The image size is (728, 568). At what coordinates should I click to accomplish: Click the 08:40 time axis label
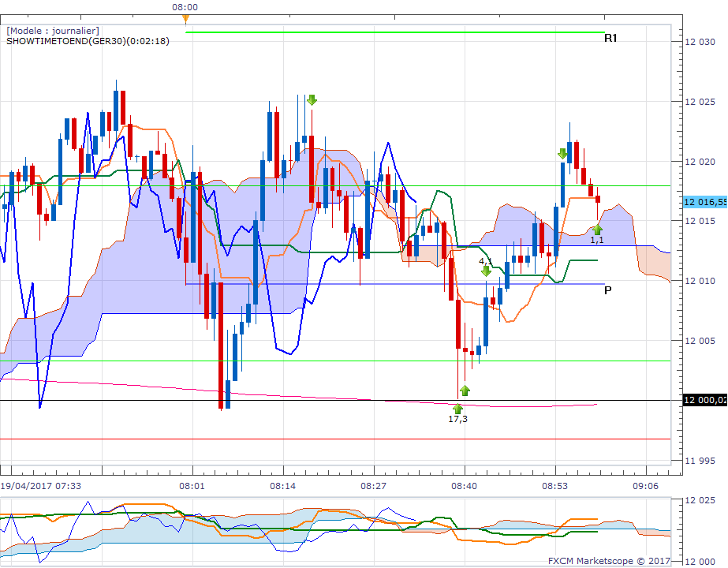[464, 486]
